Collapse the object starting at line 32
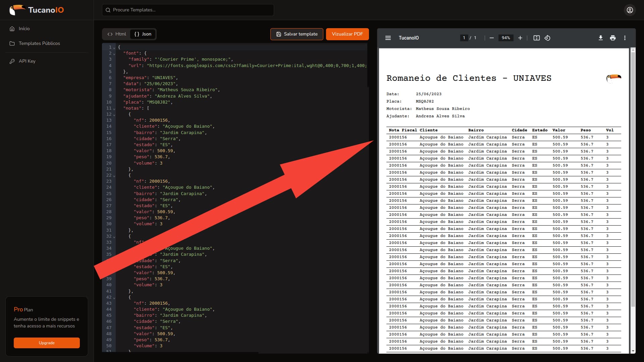644x362 pixels. pos(114,237)
